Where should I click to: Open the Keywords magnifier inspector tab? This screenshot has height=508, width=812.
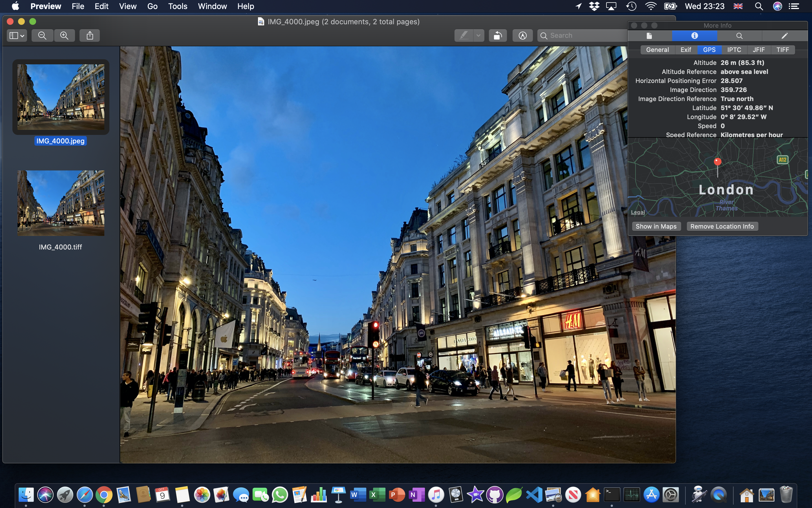point(739,36)
